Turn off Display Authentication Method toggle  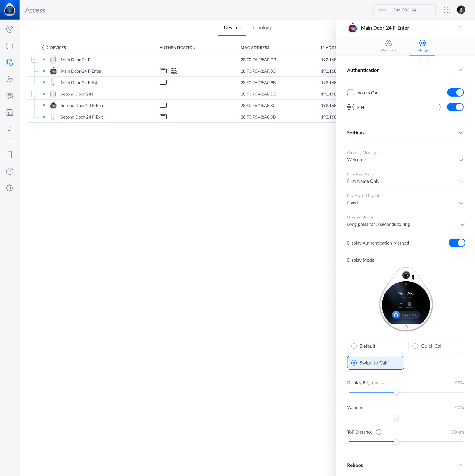click(x=456, y=243)
